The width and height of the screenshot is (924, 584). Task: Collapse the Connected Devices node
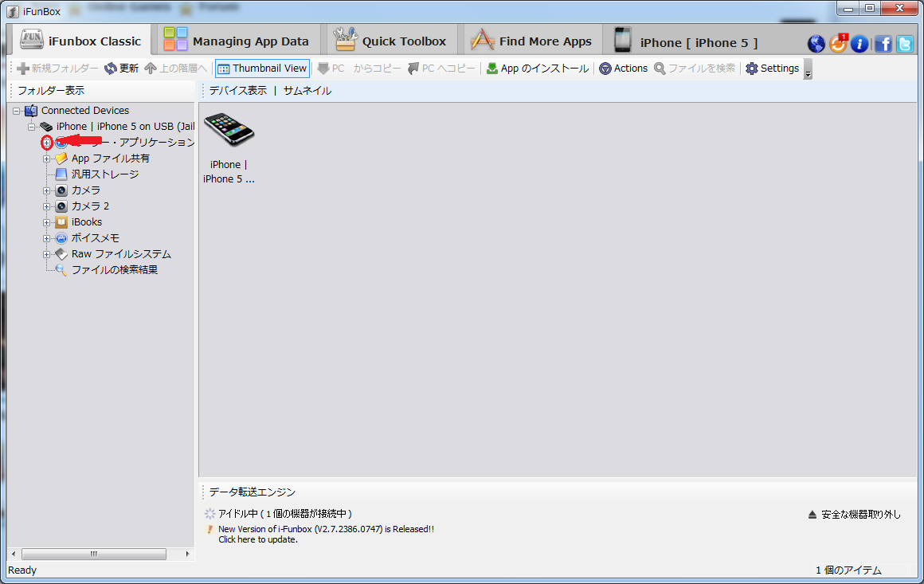17,111
